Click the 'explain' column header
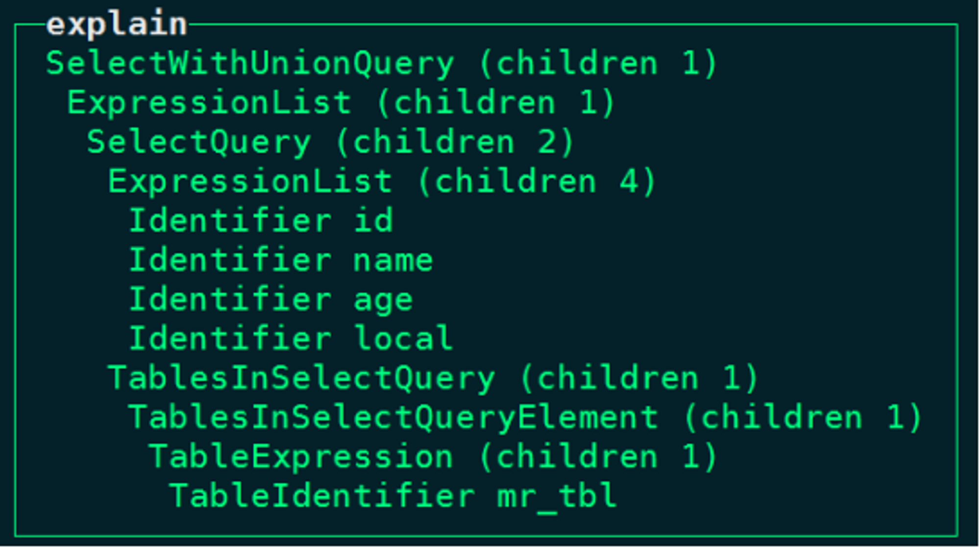Viewport: 980px width, 548px height. 117,24
